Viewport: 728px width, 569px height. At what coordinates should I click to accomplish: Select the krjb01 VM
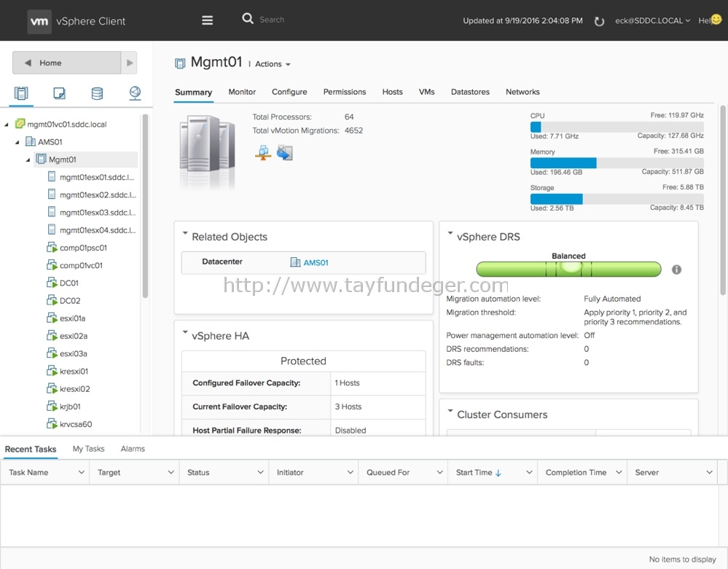(64, 407)
